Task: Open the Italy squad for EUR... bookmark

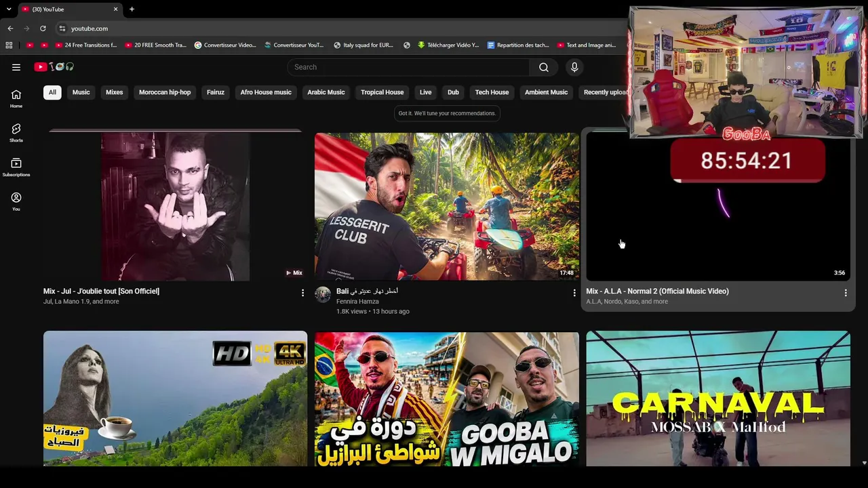Action: (x=363, y=45)
